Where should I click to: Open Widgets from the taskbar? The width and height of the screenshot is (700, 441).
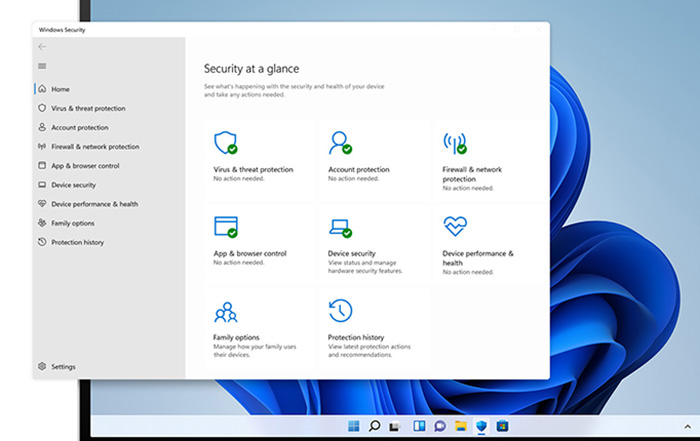419,426
